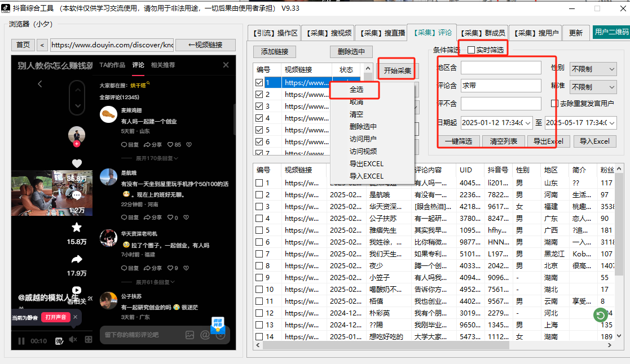Click the 开始采集 button
The image size is (630, 364).
pyautogui.click(x=397, y=71)
